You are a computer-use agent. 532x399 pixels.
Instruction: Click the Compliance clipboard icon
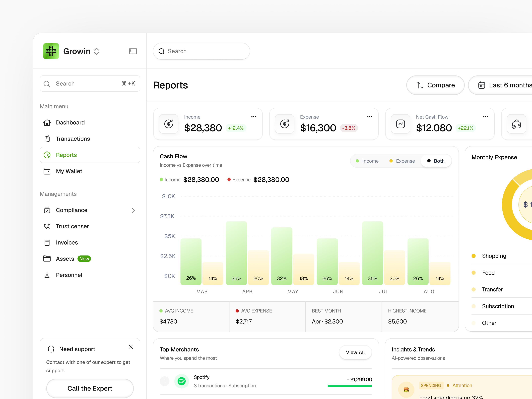(x=47, y=210)
